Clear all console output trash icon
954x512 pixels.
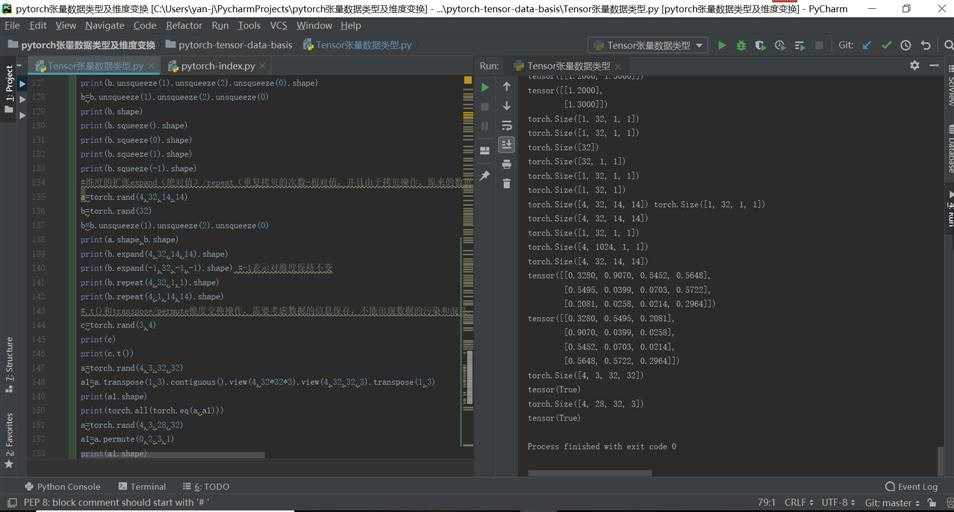[506, 184]
